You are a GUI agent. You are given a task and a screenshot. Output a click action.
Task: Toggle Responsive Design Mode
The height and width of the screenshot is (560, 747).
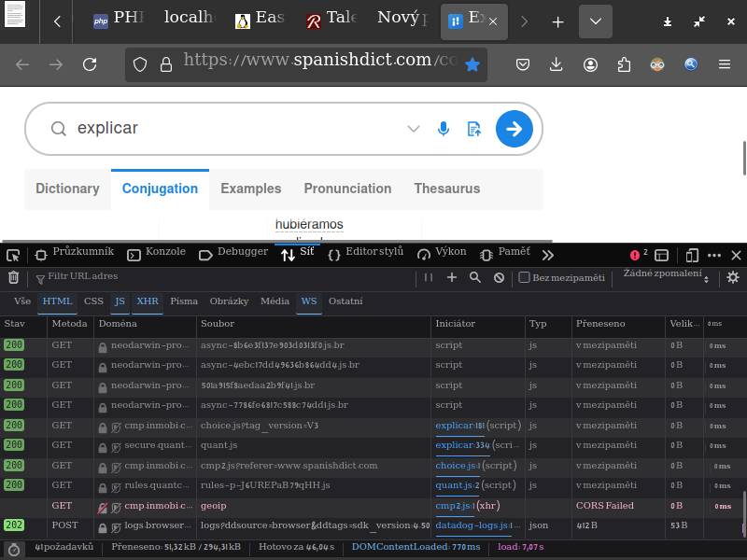pos(692,256)
